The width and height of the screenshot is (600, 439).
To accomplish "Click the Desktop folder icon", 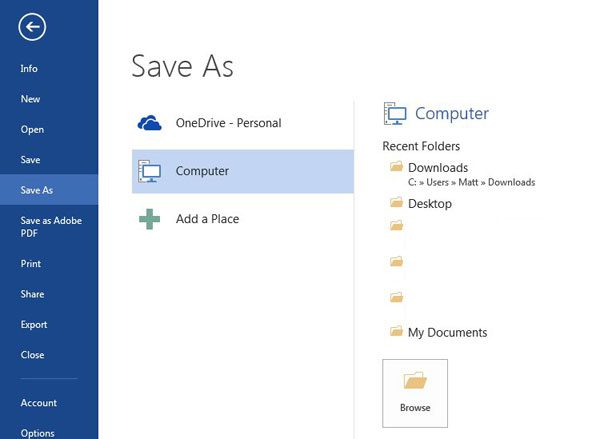I will [396, 202].
